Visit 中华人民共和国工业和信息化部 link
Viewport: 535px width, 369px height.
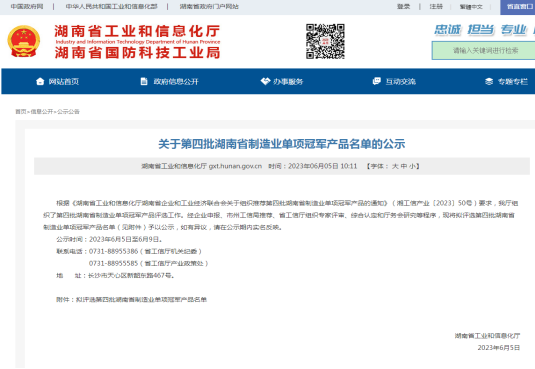click(x=112, y=6)
